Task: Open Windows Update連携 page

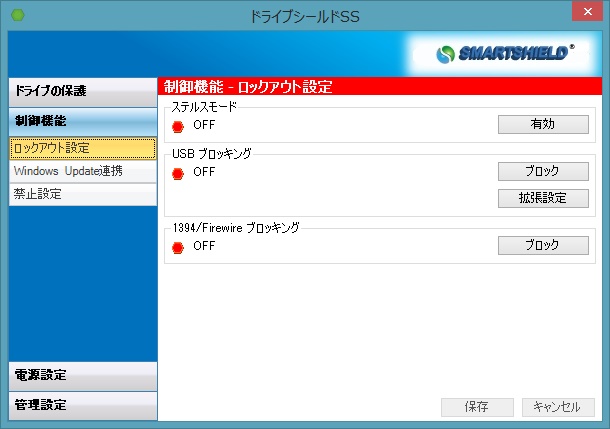Action: point(82,171)
